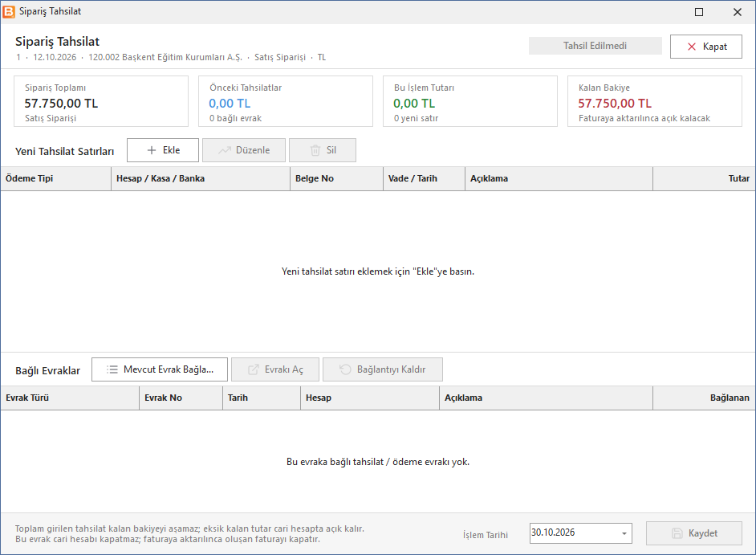The image size is (756, 555).
Task: Click the text "0 bağlı evrak"
Action: (235, 118)
